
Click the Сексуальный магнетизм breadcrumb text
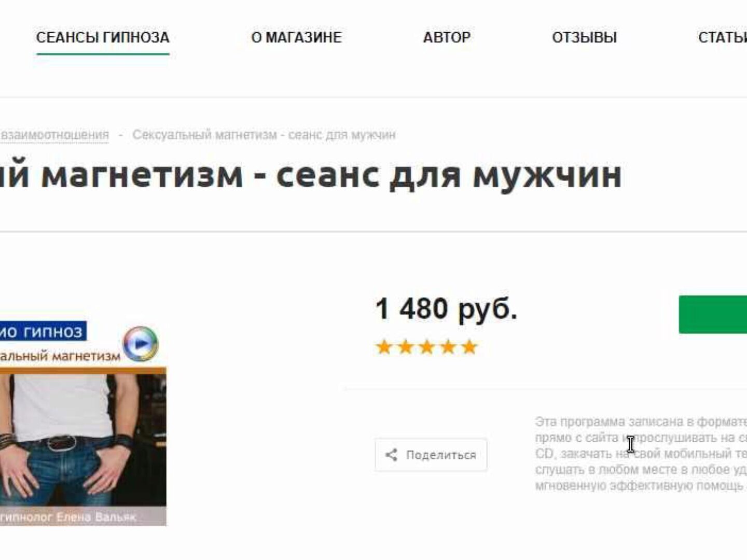264,135
